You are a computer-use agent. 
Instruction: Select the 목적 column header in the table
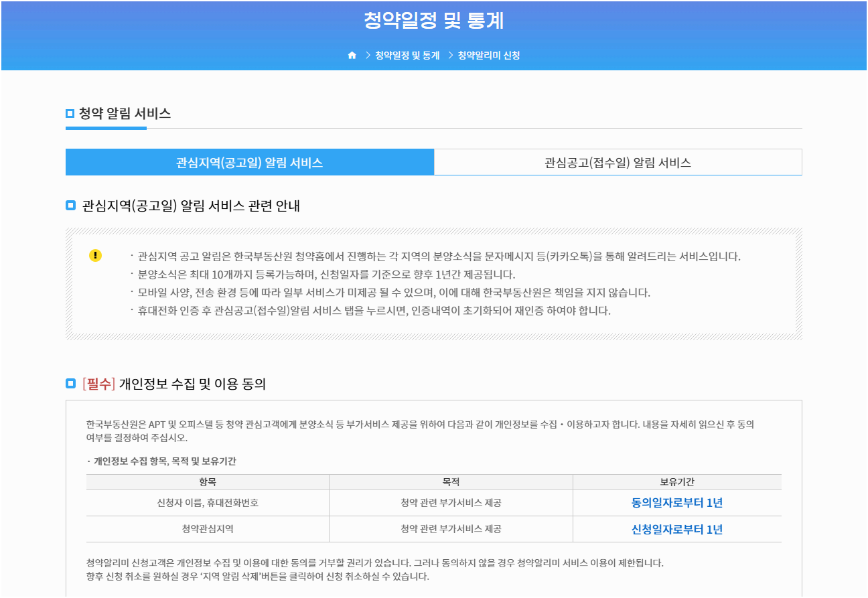point(450,481)
